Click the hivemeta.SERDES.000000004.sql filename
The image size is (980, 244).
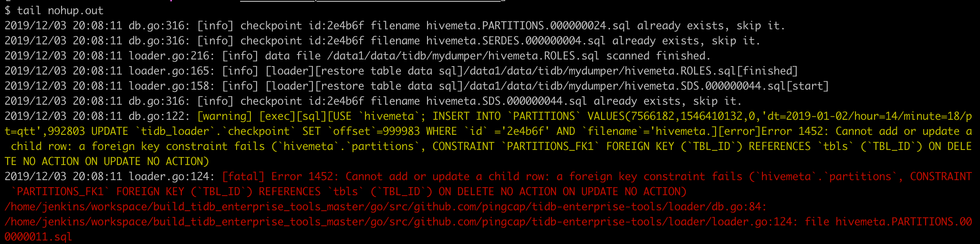[516, 41]
